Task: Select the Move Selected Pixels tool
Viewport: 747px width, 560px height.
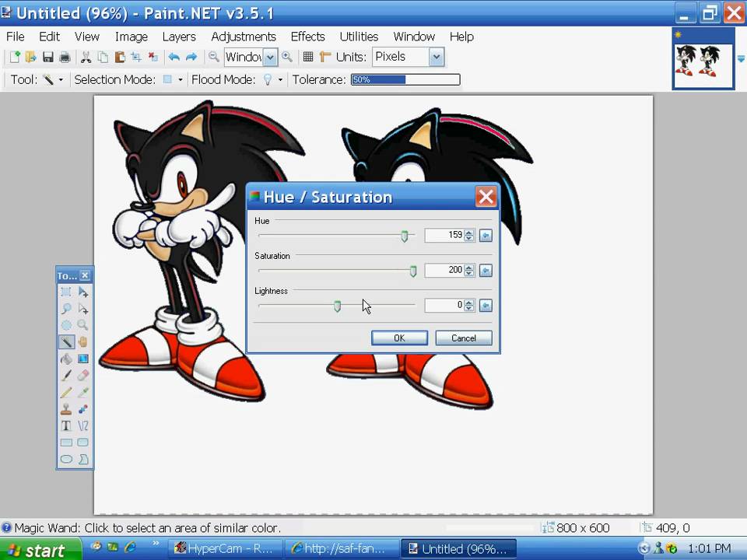Action: point(83,292)
